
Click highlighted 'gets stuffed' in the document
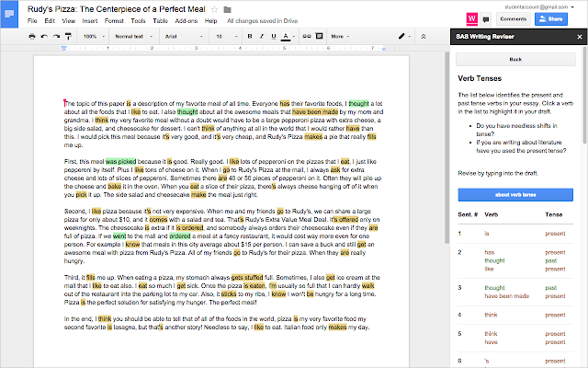[x=247, y=278]
